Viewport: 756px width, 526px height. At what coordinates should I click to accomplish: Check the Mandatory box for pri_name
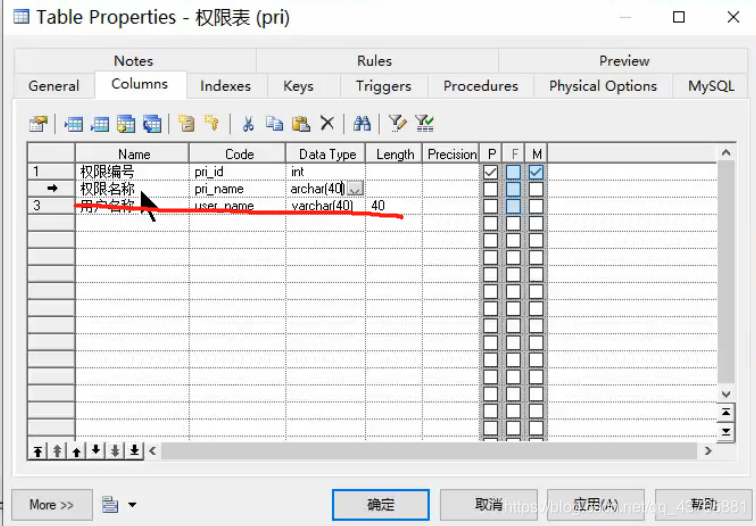point(536,189)
